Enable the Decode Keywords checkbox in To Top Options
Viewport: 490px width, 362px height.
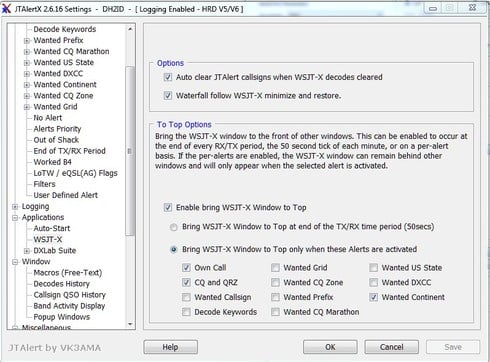point(186,312)
